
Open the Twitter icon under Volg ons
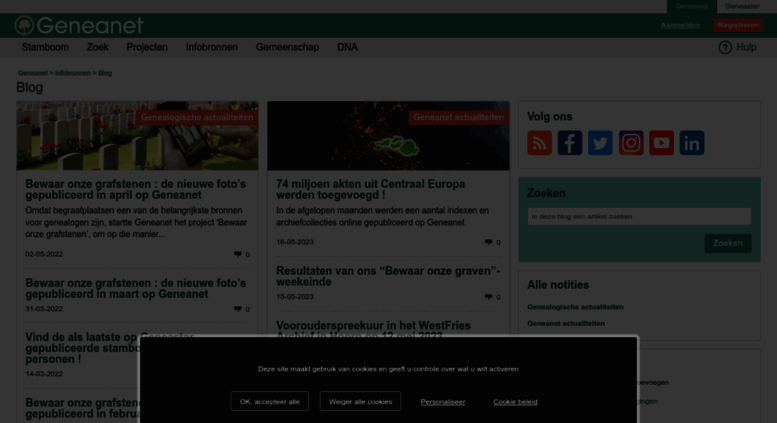tap(600, 143)
